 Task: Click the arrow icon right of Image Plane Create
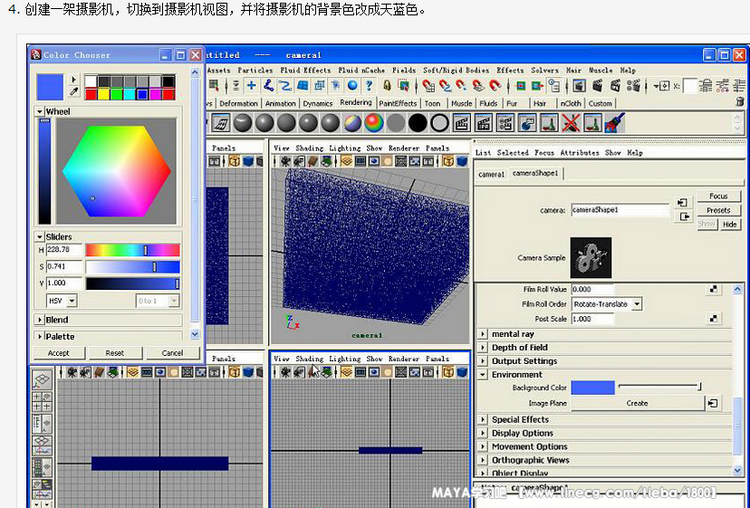click(x=713, y=403)
